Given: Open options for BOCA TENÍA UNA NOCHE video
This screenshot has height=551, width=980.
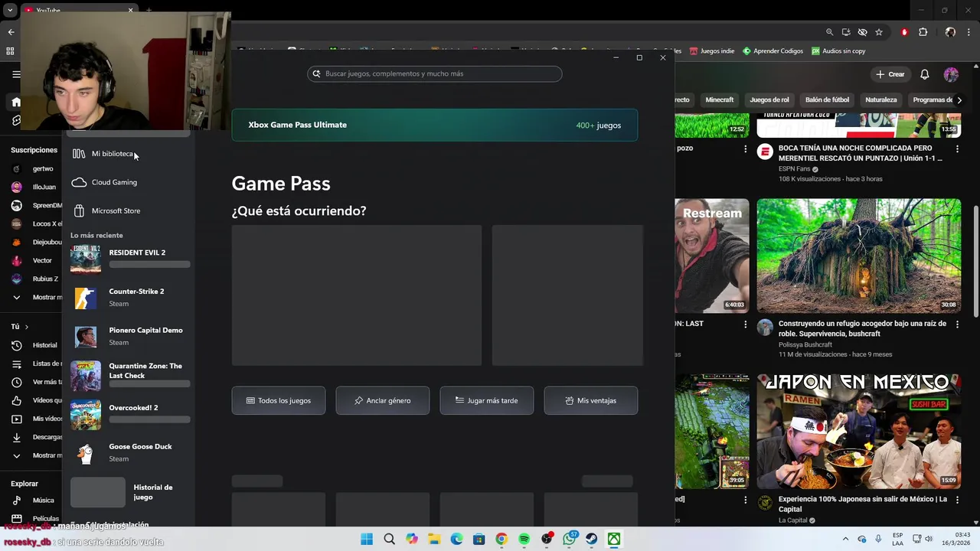Looking at the screenshot, I should pyautogui.click(x=957, y=149).
